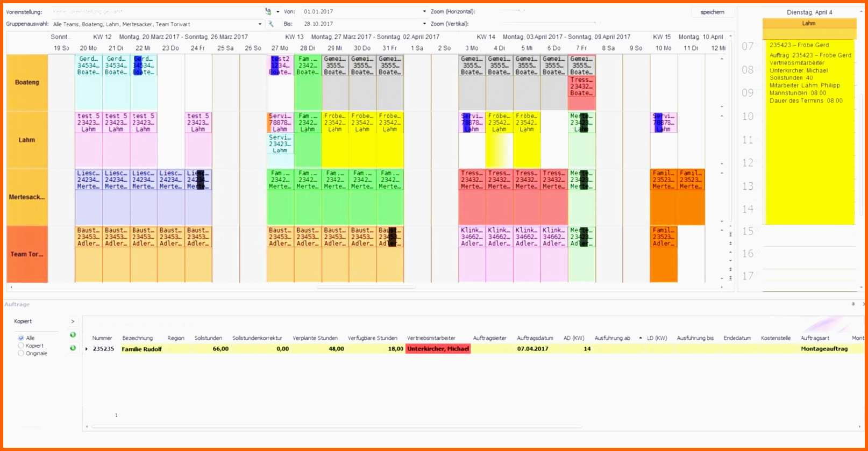Open the 'Von' date dropdown
Image resolution: width=868 pixels, height=451 pixels.
(424, 11)
